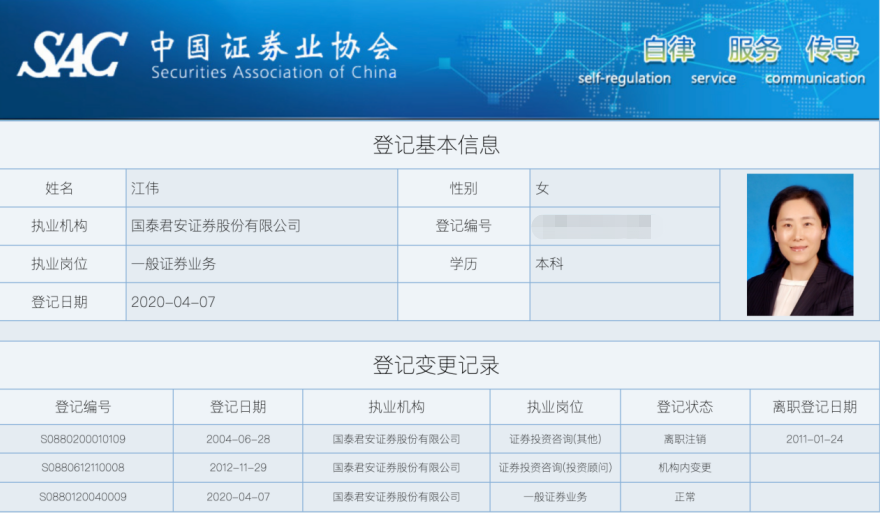The width and height of the screenshot is (880, 513).
Task: Click 一般证券业务 value in basic info
Action: coord(173,264)
